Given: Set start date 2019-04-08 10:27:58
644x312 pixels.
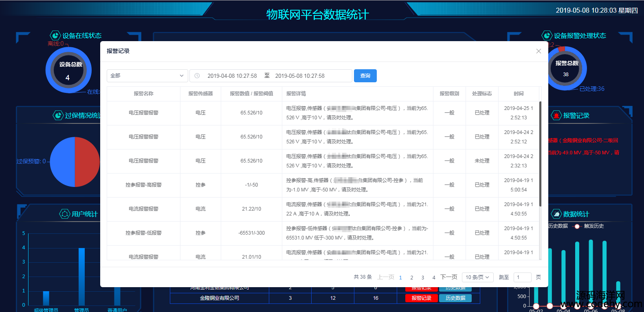Looking at the screenshot, I should (232, 76).
